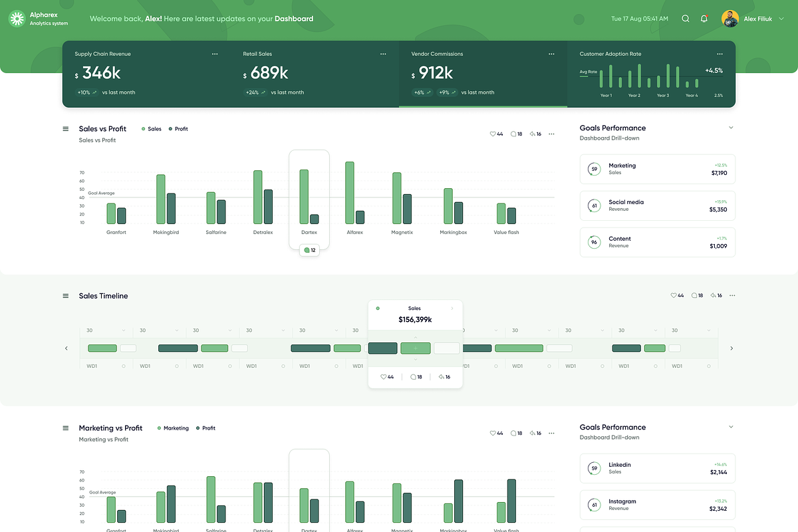The image size is (798, 532).
Task: Open the leftmost timeline "30" dropdown chevron
Action: [x=124, y=331]
